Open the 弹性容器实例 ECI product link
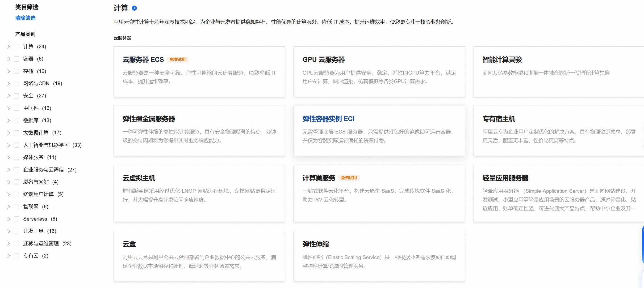Screen dimensions: 644x288 click(x=328, y=119)
